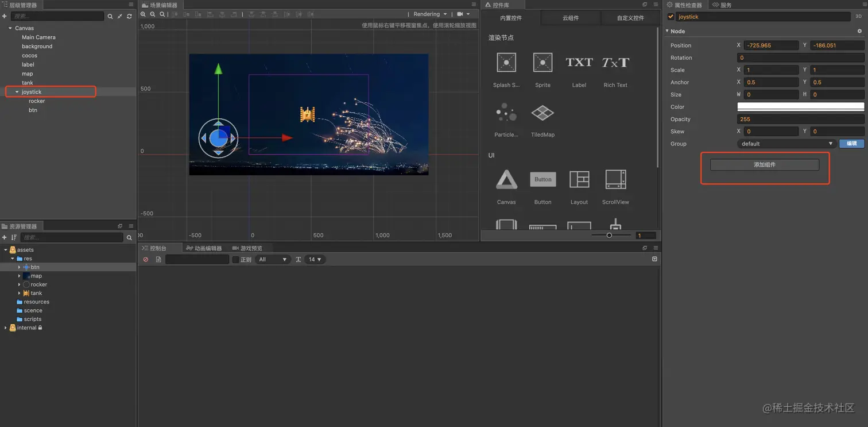Screen dimensions: 868x427
Task: Open the hierarchy panel menu
Action: click(131, 5)
